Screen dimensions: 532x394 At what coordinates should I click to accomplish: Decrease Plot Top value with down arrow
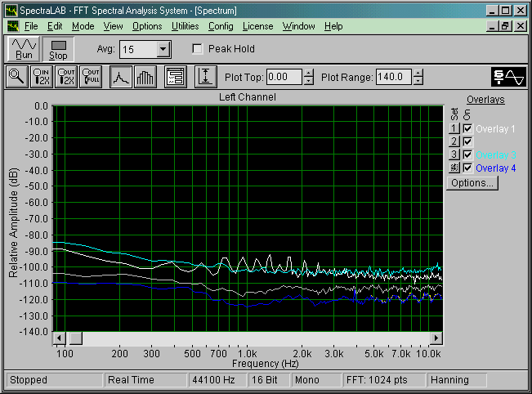pyautogui.click(x=308, y=81)
